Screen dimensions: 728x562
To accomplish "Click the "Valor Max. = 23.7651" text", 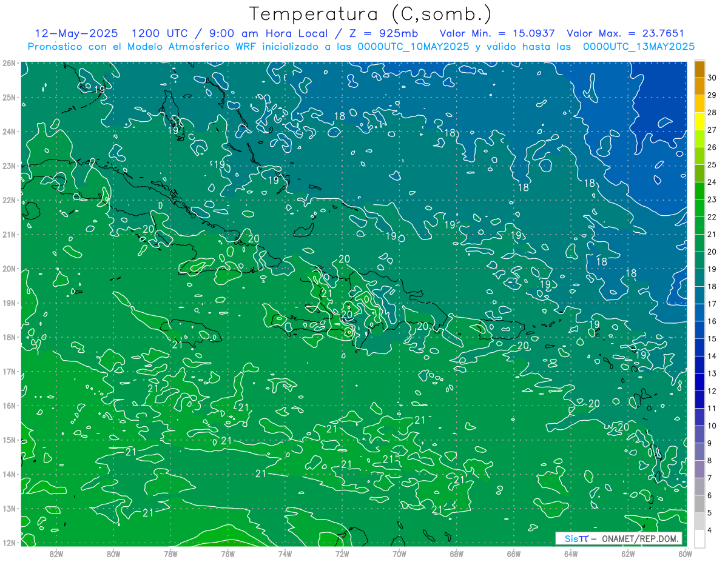I will click(625, 33).
